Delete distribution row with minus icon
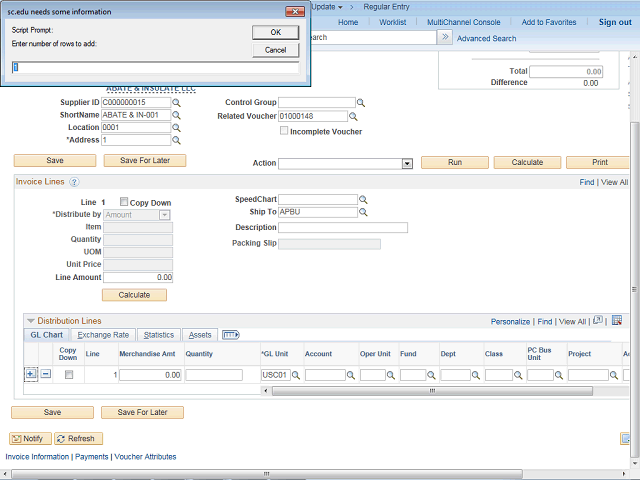This screenshot has height=480, width=640. (x=45, y=374)
